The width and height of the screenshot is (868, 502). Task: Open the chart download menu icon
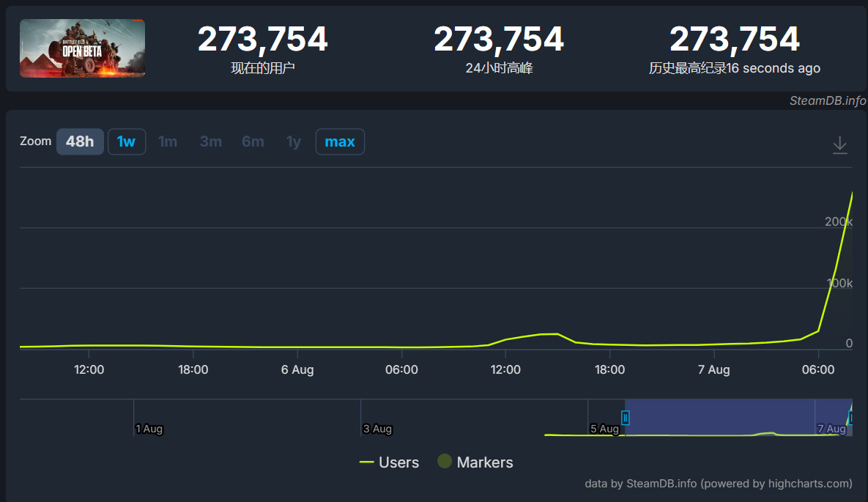[839, 144]
